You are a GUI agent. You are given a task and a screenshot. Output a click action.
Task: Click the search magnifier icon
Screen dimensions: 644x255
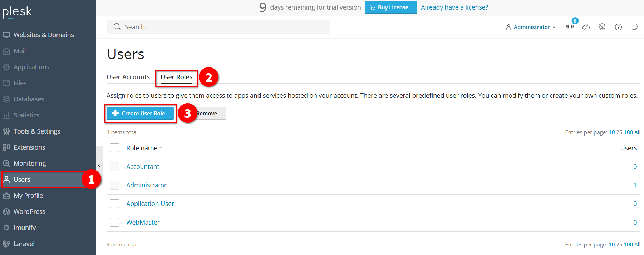point(117,27)
